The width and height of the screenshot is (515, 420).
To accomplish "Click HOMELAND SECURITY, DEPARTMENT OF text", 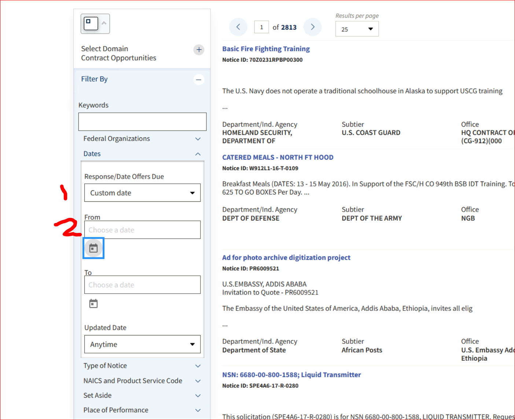I will click(x=257, y=137).
